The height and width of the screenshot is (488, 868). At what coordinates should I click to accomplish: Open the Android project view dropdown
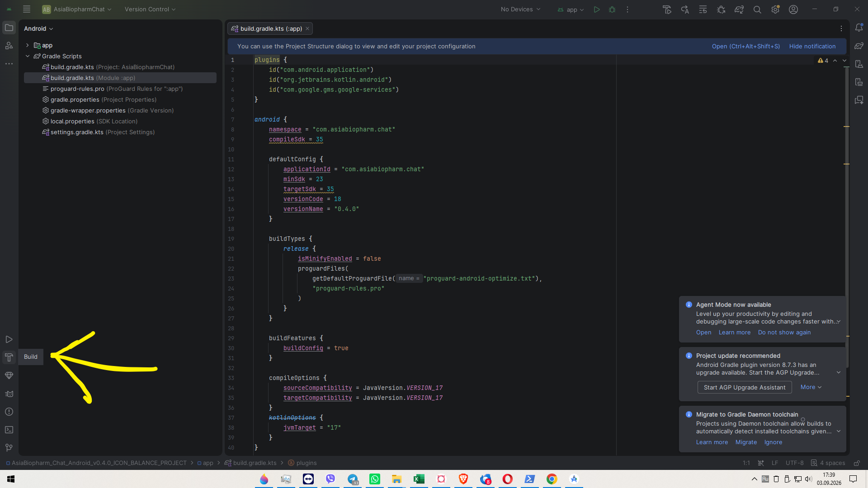(x=38, y=28)
